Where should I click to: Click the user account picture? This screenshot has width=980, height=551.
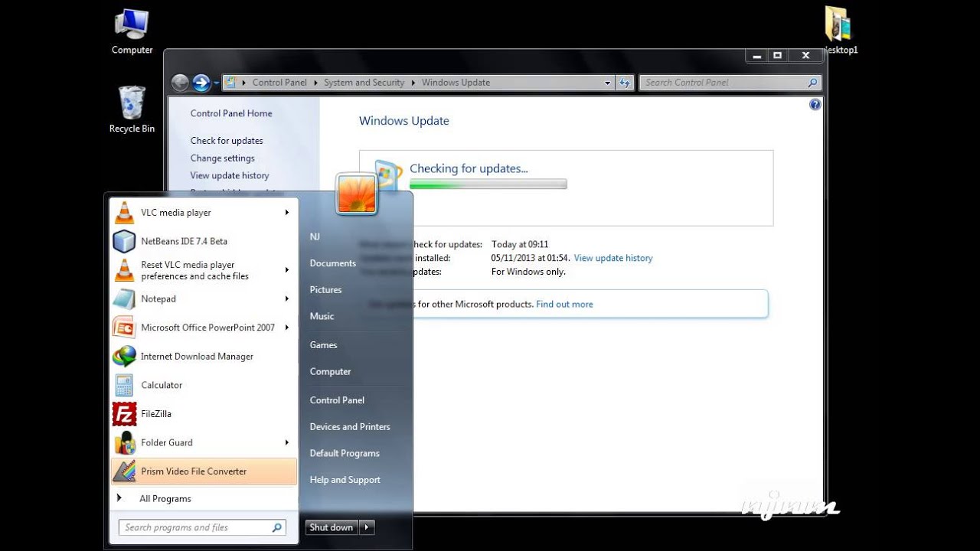[x=356, y=193]
